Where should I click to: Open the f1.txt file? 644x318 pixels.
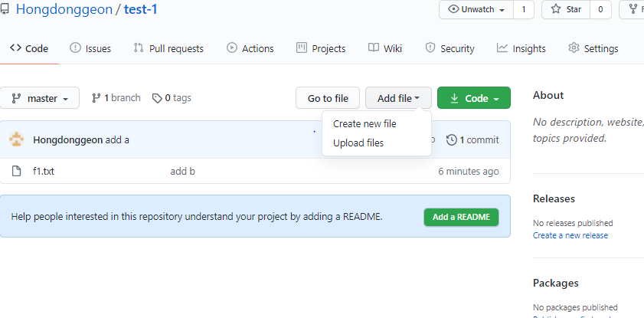(44, 171)
